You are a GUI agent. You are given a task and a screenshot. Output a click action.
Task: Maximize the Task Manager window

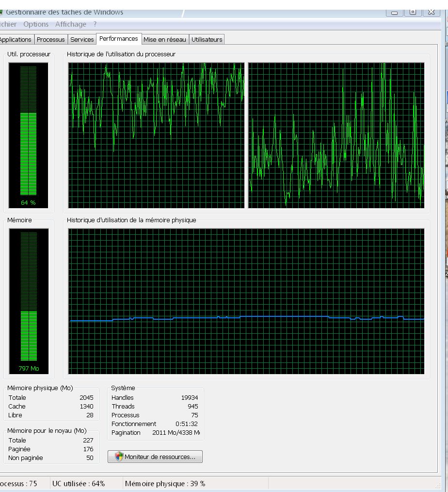[413, 12]
